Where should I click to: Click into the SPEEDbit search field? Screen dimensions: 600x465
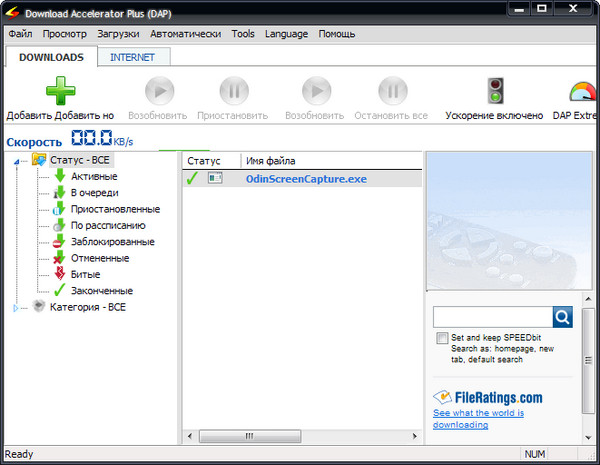(x=492, y=317)
